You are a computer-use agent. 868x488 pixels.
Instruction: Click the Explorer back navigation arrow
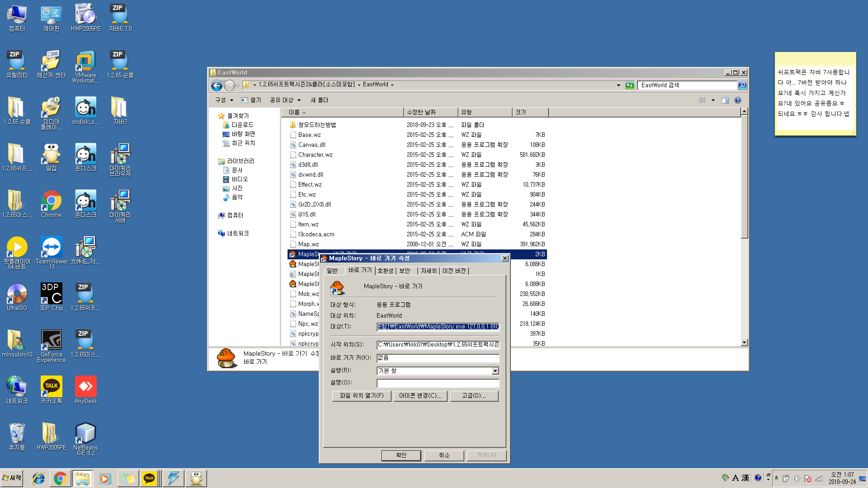coord(217,85)
